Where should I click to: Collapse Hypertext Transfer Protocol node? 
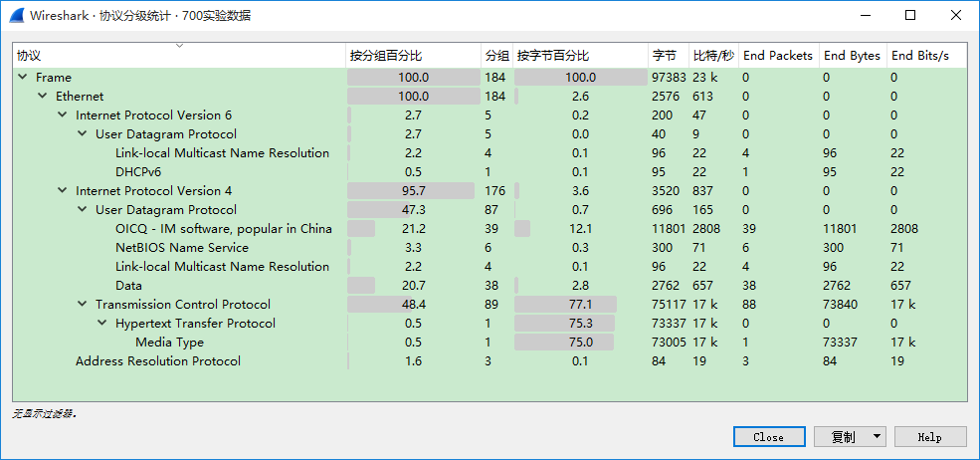pyautogui.click(x=102, y=323)
